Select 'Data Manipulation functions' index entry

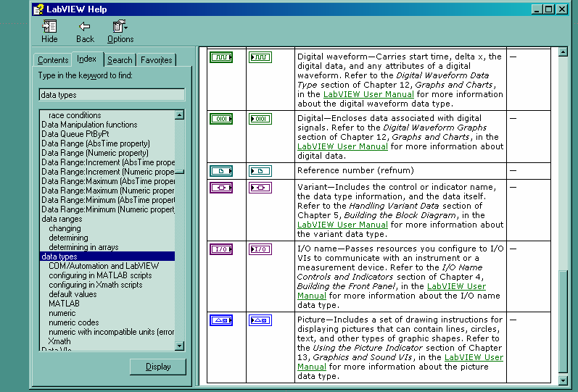point(89,125)
